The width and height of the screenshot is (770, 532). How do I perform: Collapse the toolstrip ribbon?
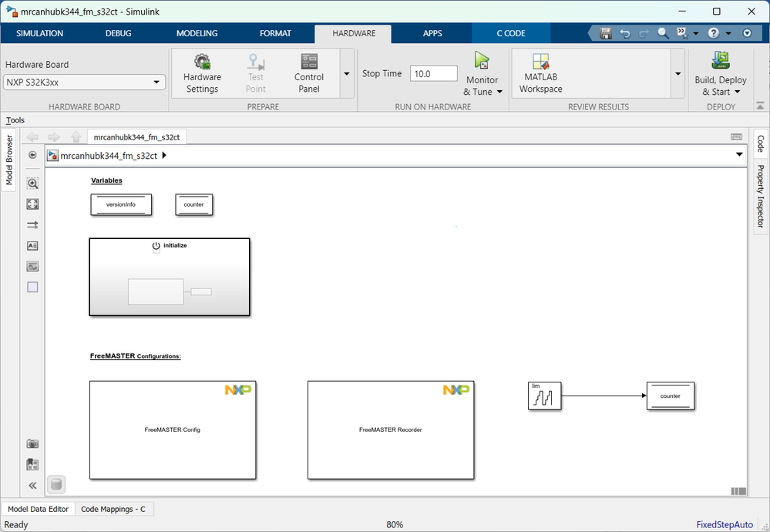click(760, 106)
